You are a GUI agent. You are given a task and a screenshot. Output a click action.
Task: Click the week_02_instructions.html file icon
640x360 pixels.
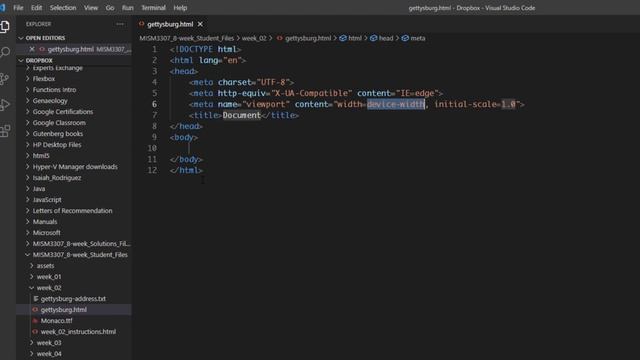pos(36,332)
